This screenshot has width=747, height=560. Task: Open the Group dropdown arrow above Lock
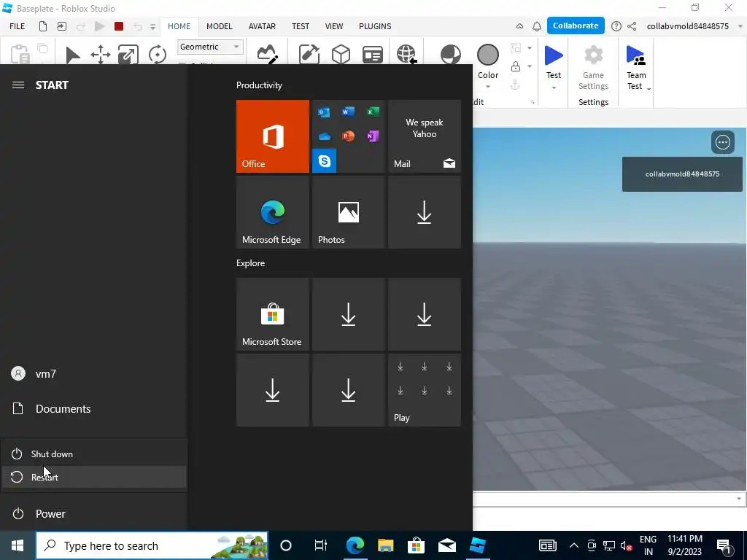click(x=530, y=48)
